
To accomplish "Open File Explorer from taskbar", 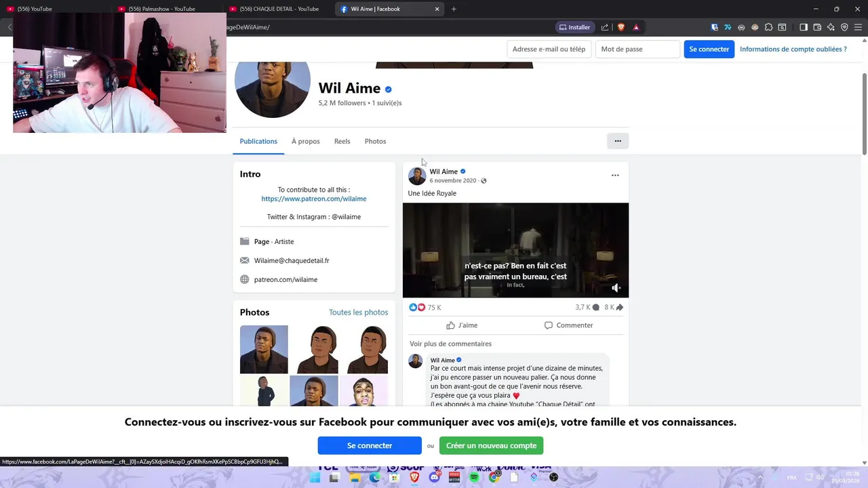I will pos(355,478).
